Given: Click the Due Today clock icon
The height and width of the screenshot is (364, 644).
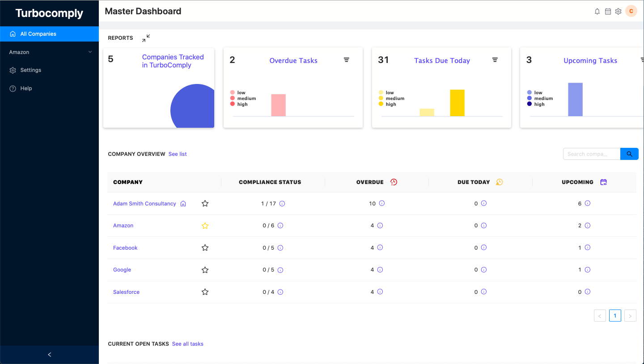Looking at the screenshot, I should tap(500, 182).
